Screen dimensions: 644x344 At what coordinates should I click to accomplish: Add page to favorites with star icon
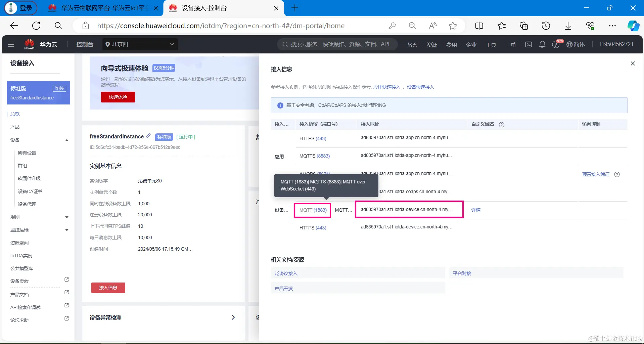click(x=453, y=26)
